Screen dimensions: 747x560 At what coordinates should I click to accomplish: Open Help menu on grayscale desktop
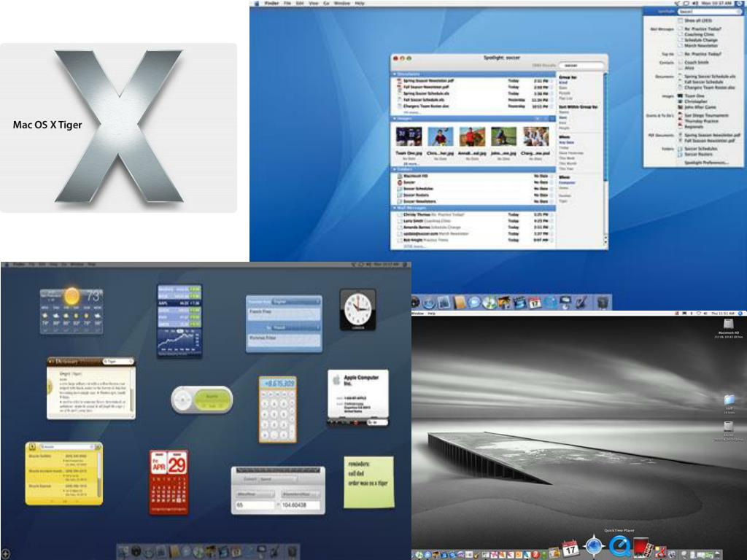tap(432, 314)
